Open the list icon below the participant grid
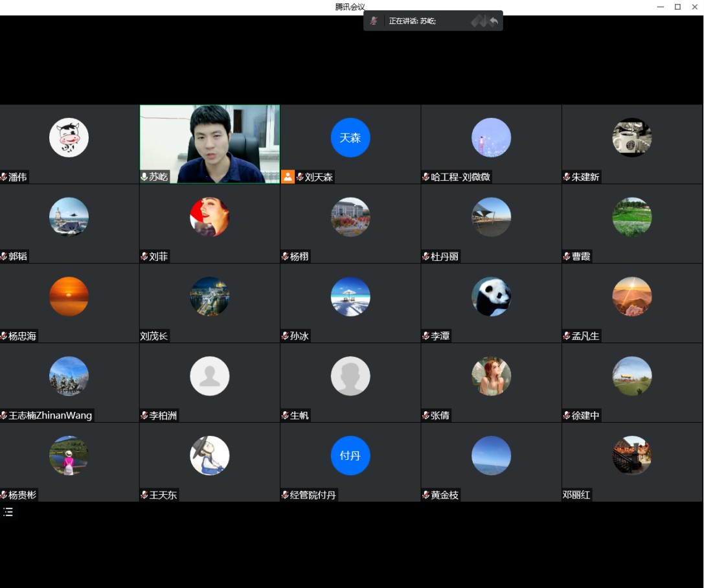The width and height of the screenshot is (704, 588). [8, 512]
